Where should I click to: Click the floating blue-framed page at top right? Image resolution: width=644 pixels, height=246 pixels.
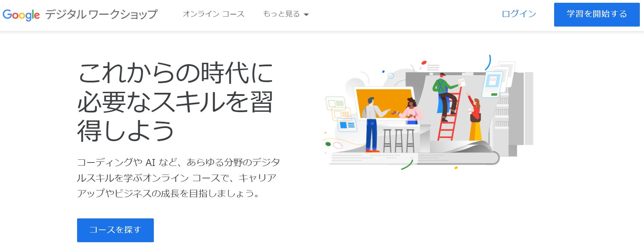(x=493, y=83)
